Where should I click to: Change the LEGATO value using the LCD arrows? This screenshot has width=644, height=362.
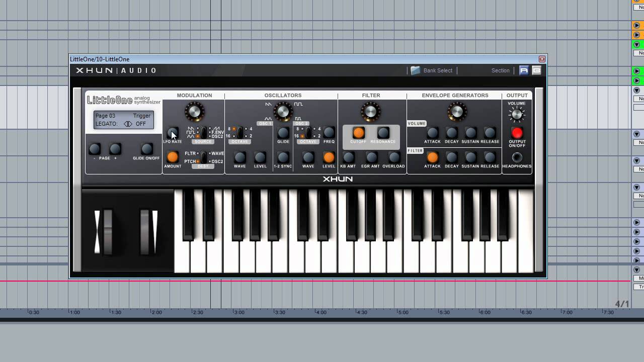click(x=128, y=124)
